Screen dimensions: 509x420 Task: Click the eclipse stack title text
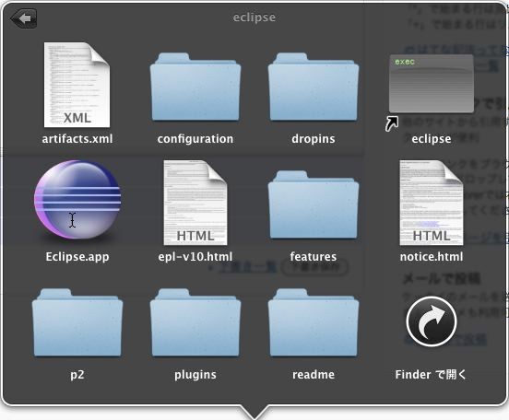pyautogui.click(x=254, y=17)
